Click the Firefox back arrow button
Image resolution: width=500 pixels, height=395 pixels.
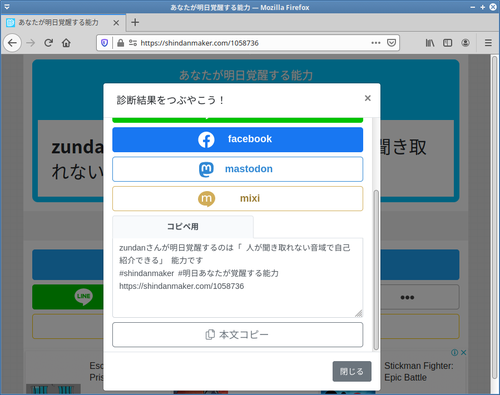(12, 43)
